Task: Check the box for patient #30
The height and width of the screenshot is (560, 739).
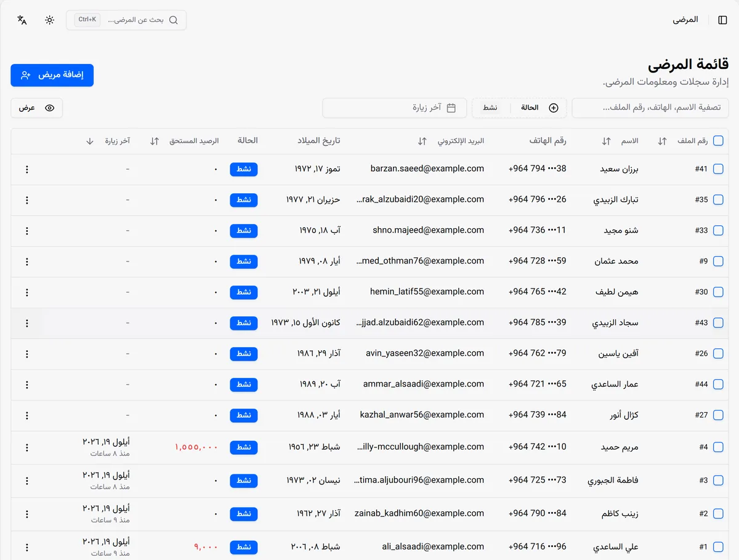Action: (x=718, y=292)
